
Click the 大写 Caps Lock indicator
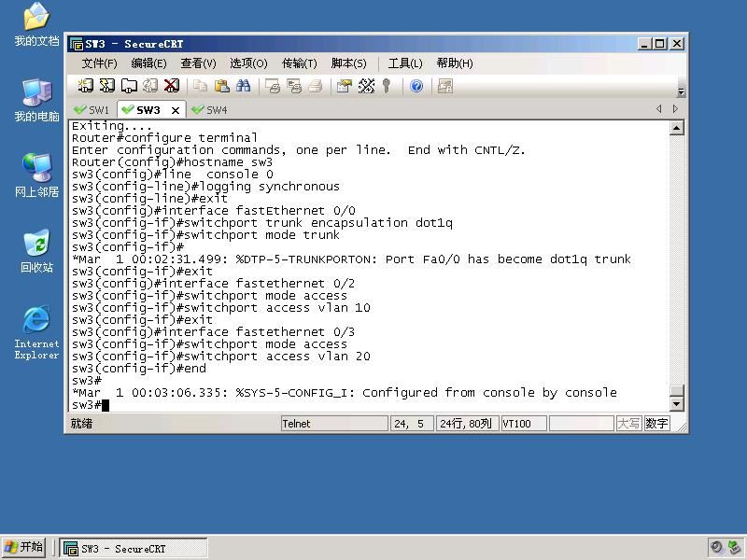pos(628,424)
